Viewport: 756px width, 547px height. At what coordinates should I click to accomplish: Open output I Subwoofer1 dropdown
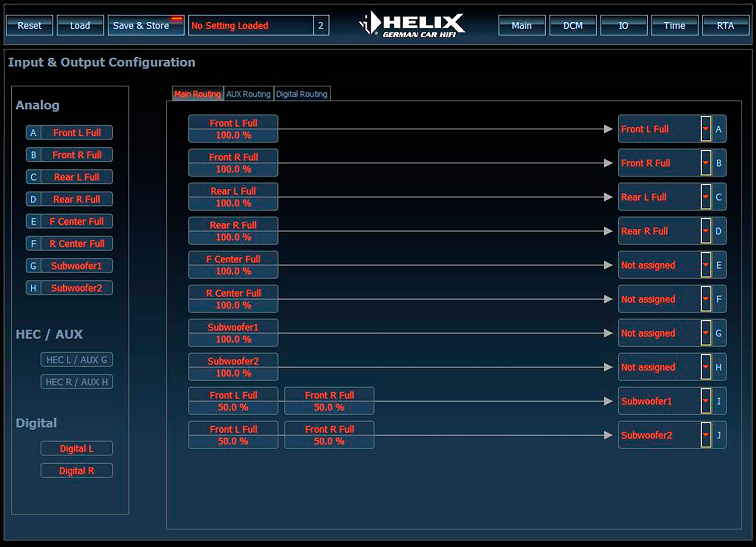coord(705,401)
